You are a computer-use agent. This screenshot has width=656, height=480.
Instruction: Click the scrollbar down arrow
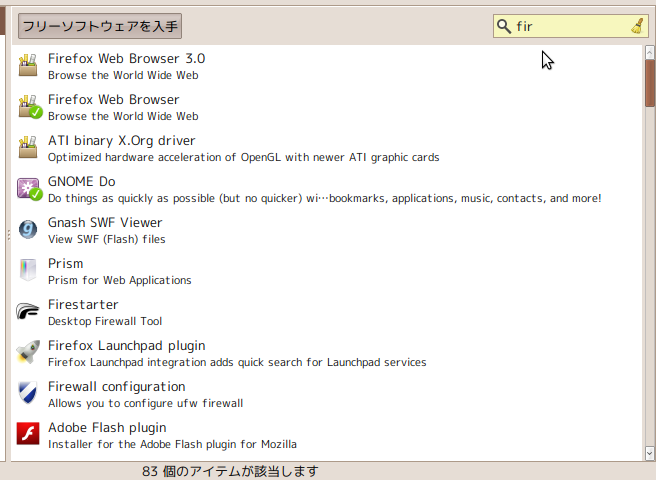(x=649, y=453)
